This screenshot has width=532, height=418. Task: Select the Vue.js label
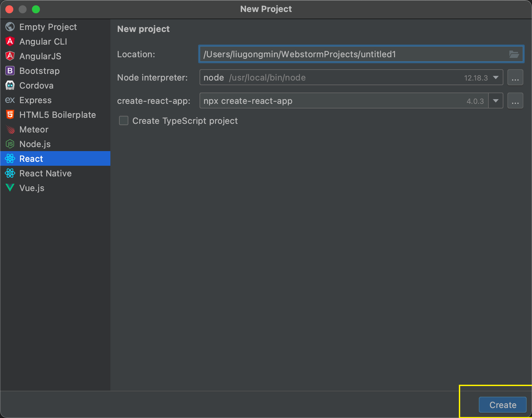click(x=32, y=188)
